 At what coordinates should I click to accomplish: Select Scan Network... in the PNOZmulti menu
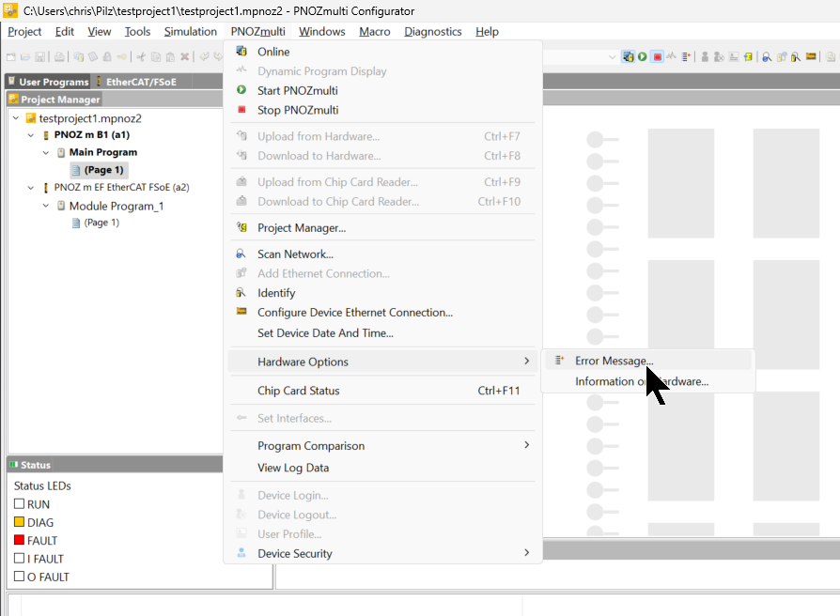pos(382,254)
